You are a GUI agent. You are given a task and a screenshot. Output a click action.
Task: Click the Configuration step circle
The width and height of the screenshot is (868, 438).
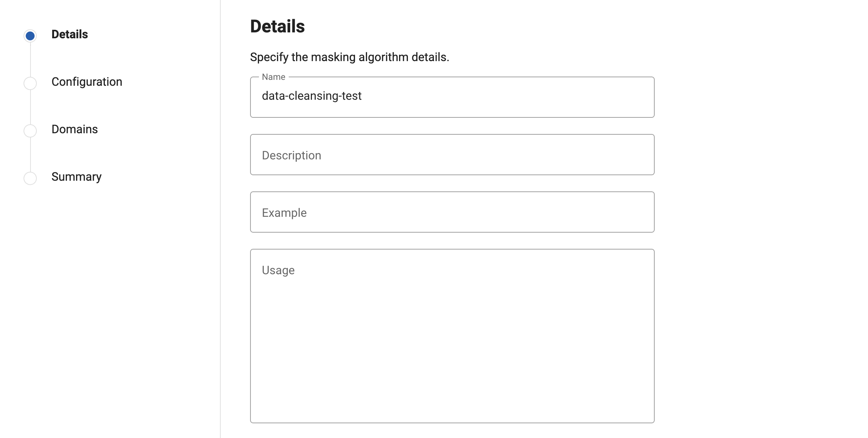pyautogui.click(x=30, y=83)
